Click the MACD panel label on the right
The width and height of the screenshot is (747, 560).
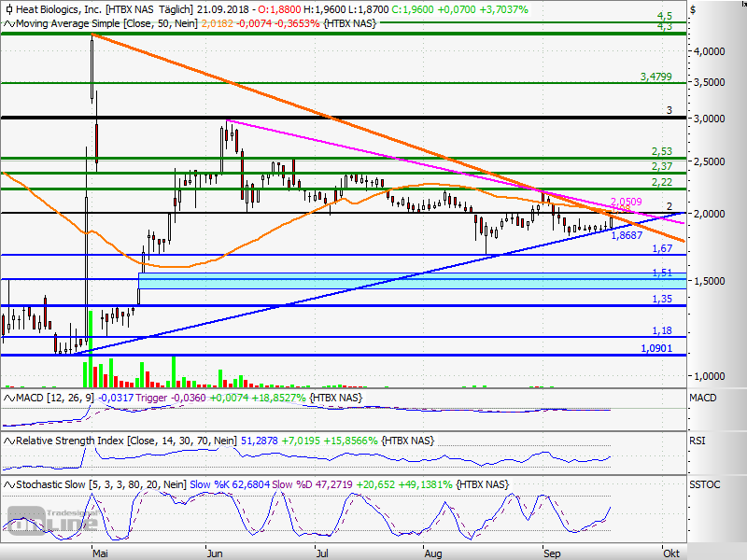(702, 397)
